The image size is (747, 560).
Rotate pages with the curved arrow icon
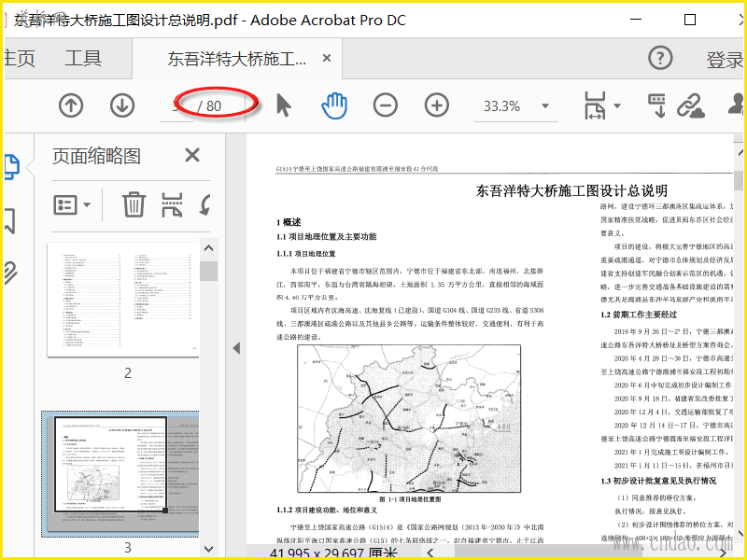[205, 204]
